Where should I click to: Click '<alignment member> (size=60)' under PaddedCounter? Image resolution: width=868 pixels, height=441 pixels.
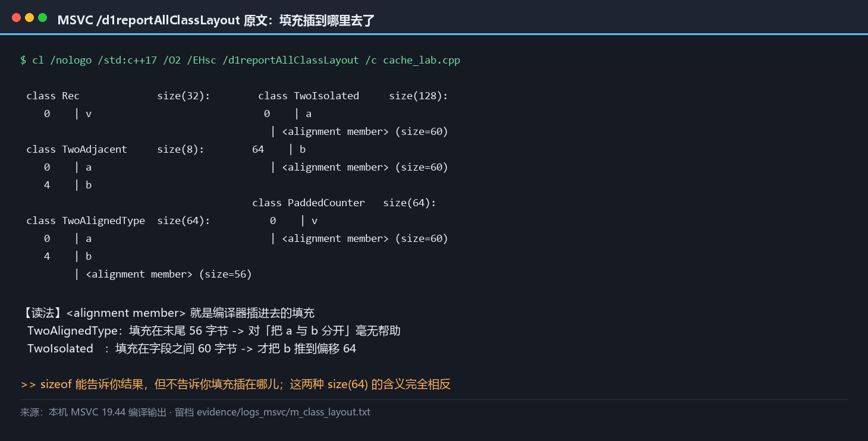(359, 238)
